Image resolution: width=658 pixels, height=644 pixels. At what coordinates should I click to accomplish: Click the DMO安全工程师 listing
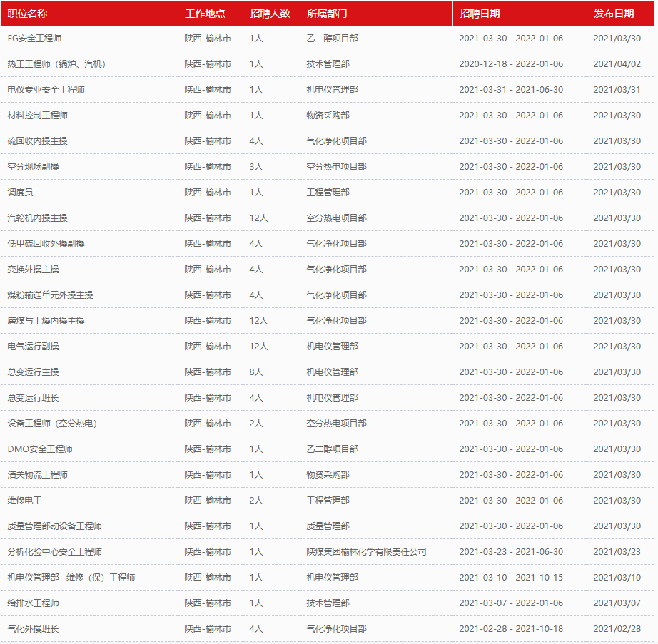[x=40, y=449]
